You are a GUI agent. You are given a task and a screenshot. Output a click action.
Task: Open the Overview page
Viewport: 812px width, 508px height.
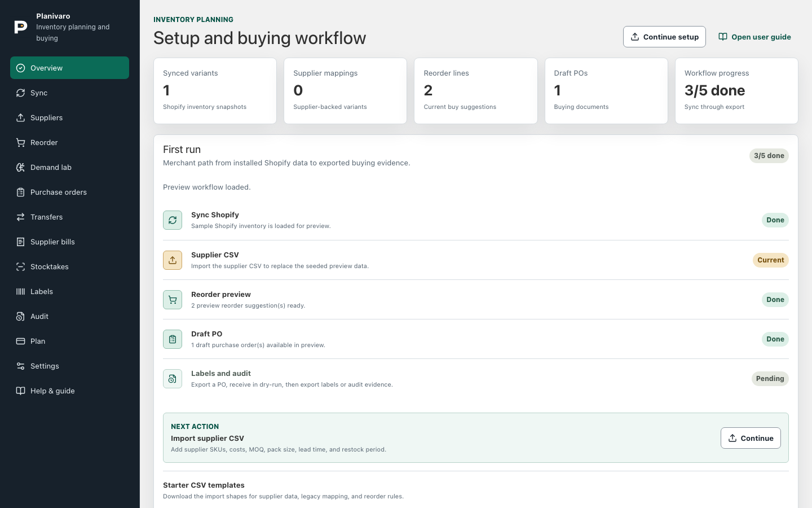(x=69, y=68)
